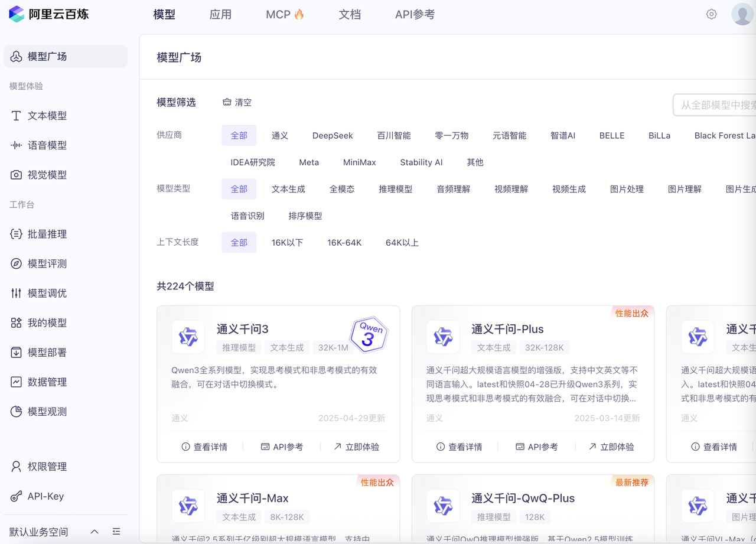Open the 文档 top tab

tap(350, 15)
